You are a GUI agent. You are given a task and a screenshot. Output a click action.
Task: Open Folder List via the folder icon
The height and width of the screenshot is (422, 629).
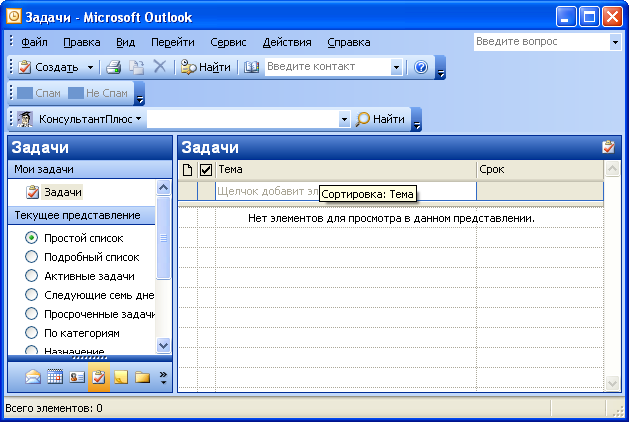(x=142, y=377)
